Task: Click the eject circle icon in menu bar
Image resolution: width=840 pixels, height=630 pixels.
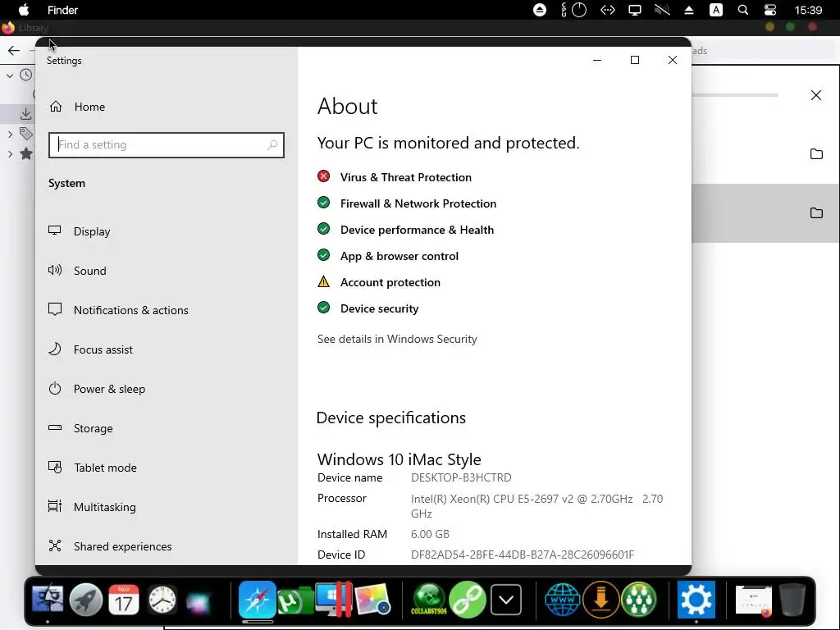Action: tap(540, 10)
